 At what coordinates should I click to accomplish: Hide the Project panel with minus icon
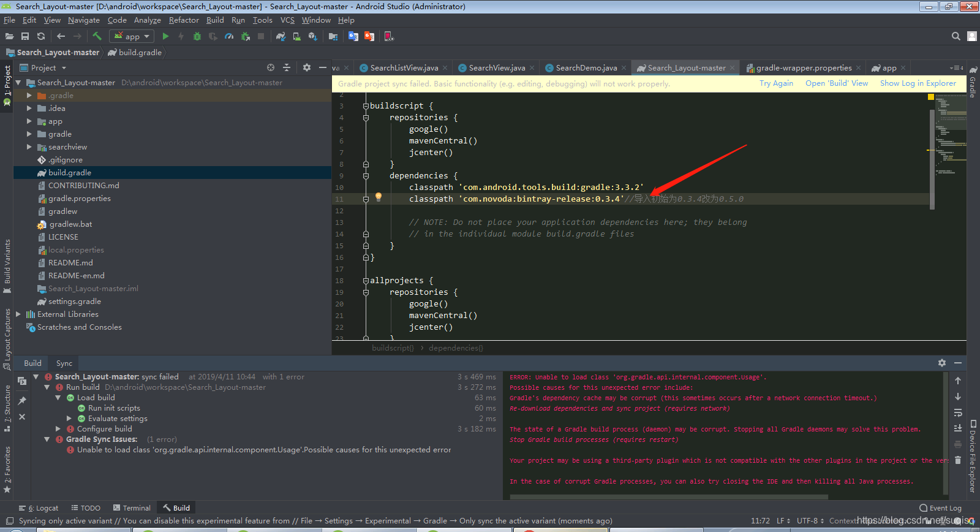[x=323, y=67]
